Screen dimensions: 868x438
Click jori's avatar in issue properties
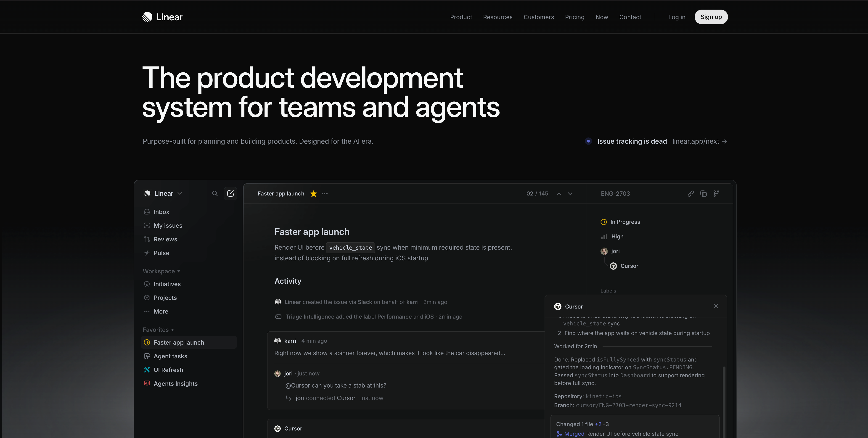coord(604,251)
